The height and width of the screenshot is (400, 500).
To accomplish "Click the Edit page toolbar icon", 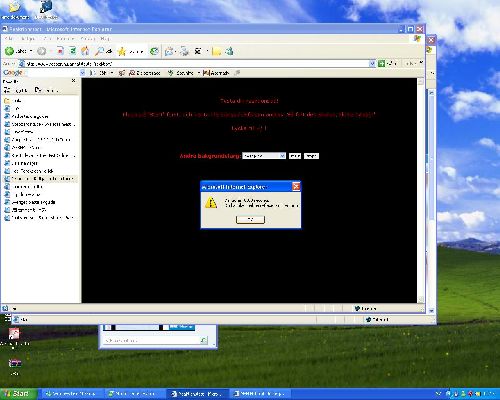I will point(198,51).
